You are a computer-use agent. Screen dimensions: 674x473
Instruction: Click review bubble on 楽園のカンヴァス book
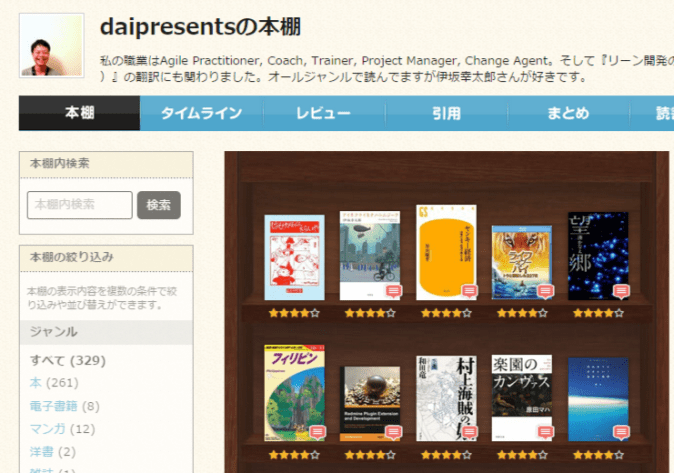pos(545,432)
